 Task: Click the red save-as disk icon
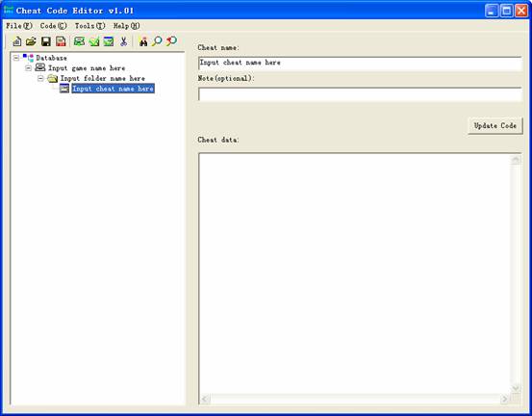coord(61,41)
